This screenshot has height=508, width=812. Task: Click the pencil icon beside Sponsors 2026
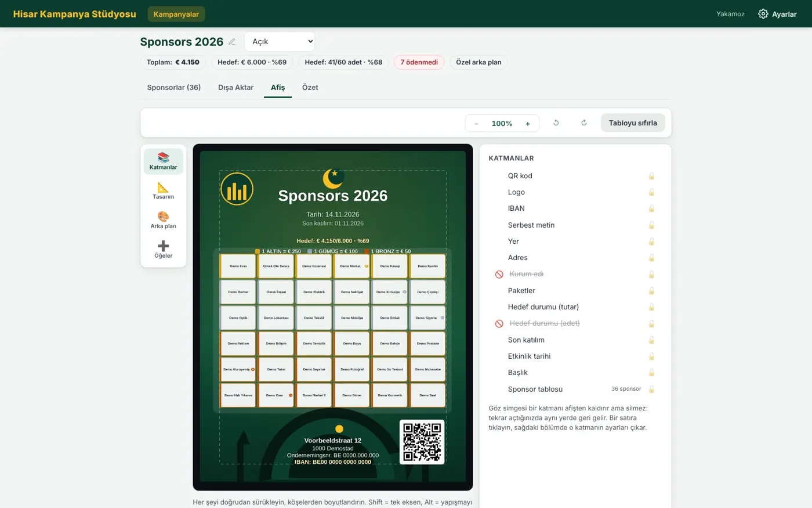(x=232, y=42)
